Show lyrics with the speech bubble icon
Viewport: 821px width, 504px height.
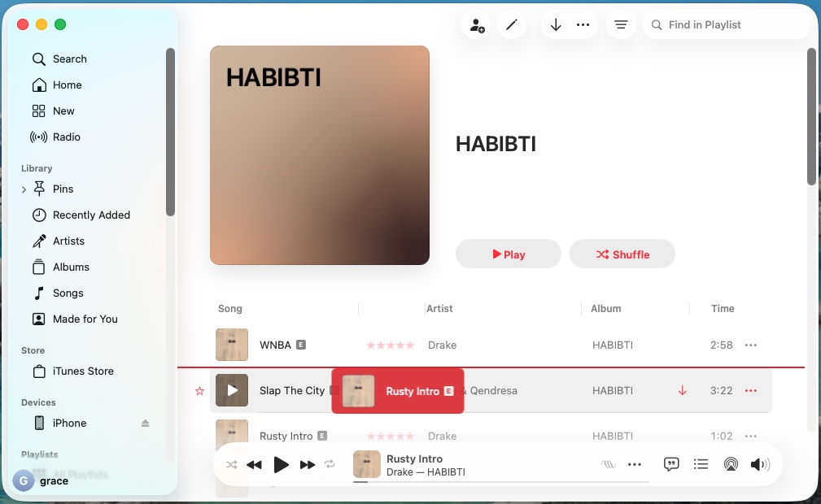pyautogui.click(x=671, y=464)
